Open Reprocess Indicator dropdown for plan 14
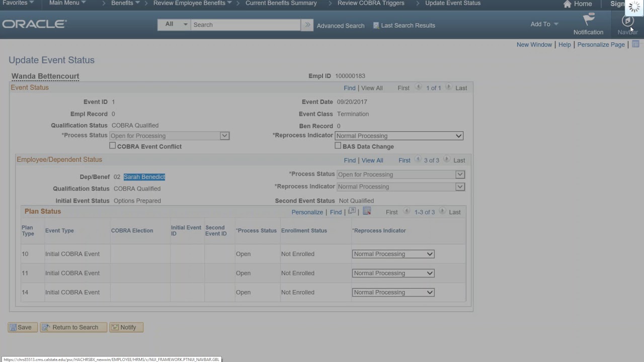Viewport: 644px width, 362px height. (393, 292)
